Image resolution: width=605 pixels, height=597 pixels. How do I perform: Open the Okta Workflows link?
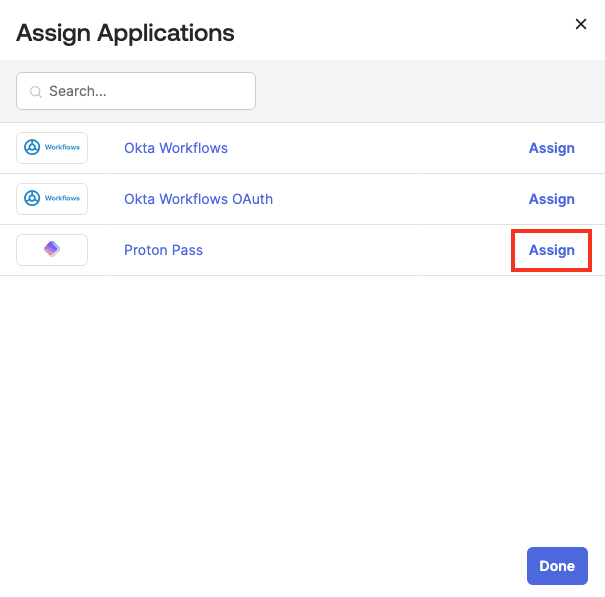[176, 148]
